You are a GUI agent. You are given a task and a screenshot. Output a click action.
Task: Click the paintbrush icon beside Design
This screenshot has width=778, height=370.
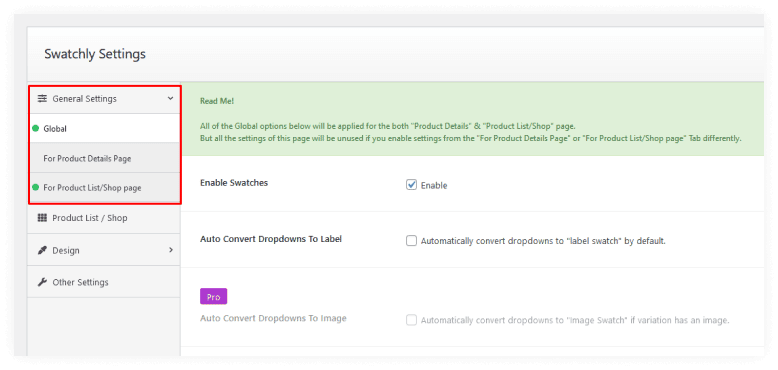42,250
